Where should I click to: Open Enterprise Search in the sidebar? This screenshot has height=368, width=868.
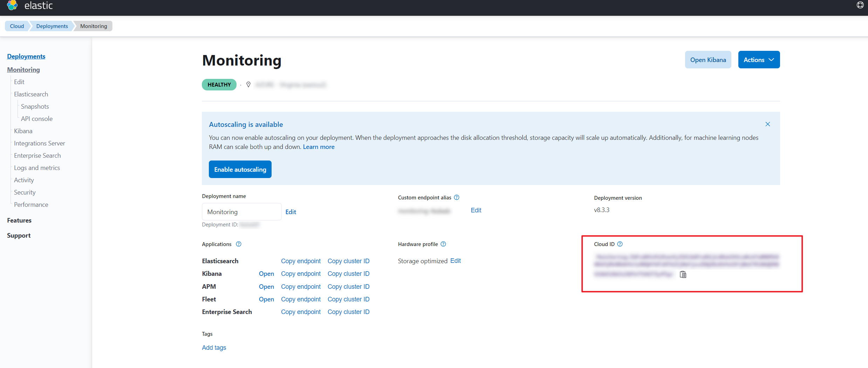coord(37,156)
